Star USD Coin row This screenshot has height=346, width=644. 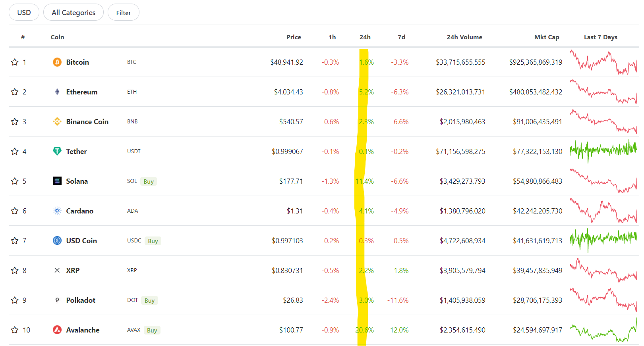click(x=15, y=240)
